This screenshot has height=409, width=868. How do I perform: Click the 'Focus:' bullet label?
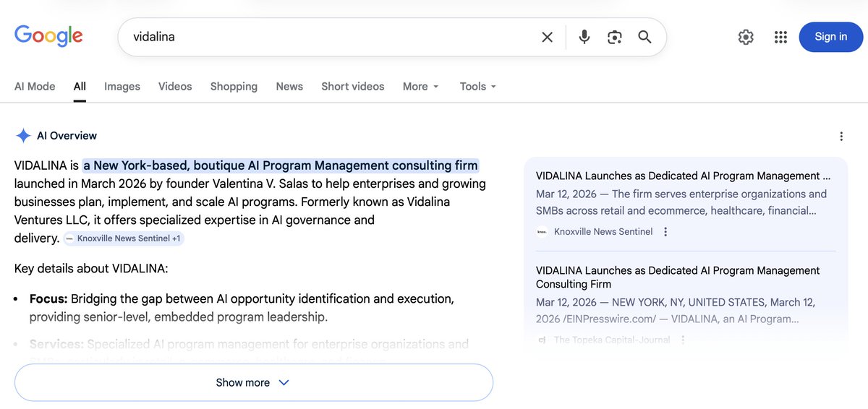coord(48,298)
